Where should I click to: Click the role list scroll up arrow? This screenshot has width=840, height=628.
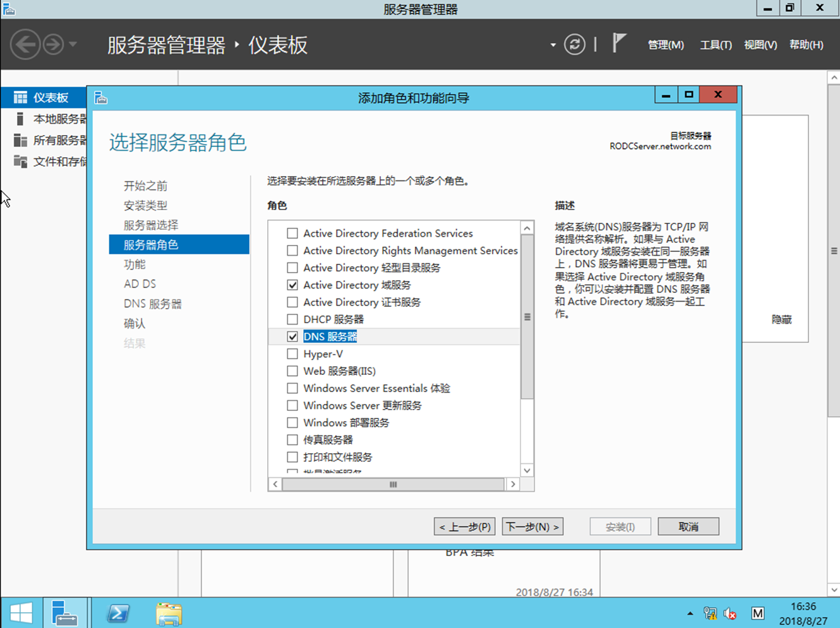527,228
